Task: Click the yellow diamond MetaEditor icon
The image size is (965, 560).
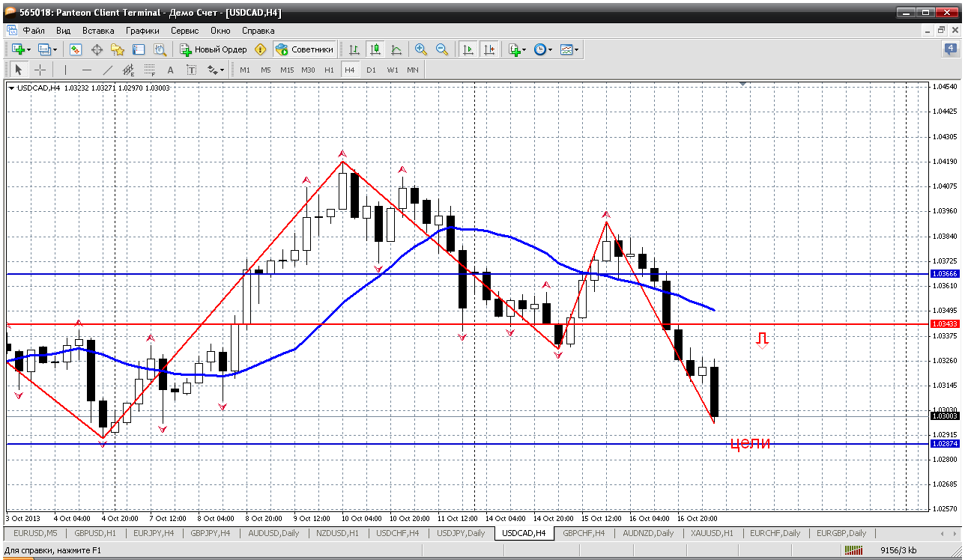Action: click(261, 49)
